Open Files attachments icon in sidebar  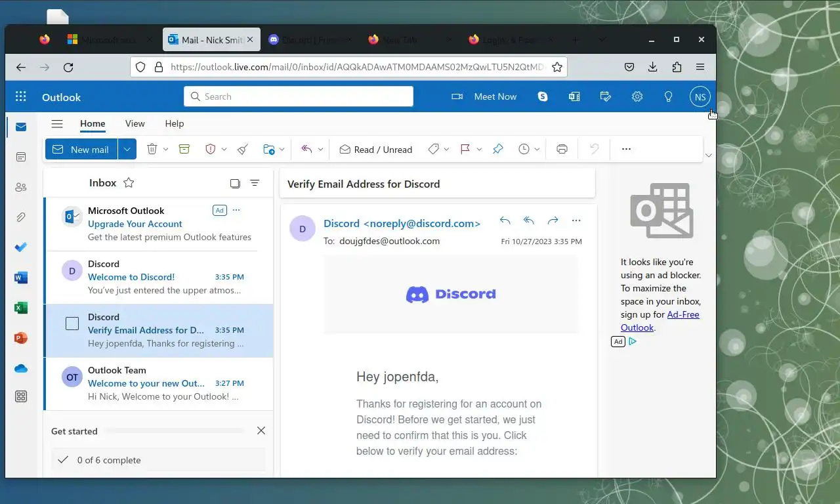21,217
